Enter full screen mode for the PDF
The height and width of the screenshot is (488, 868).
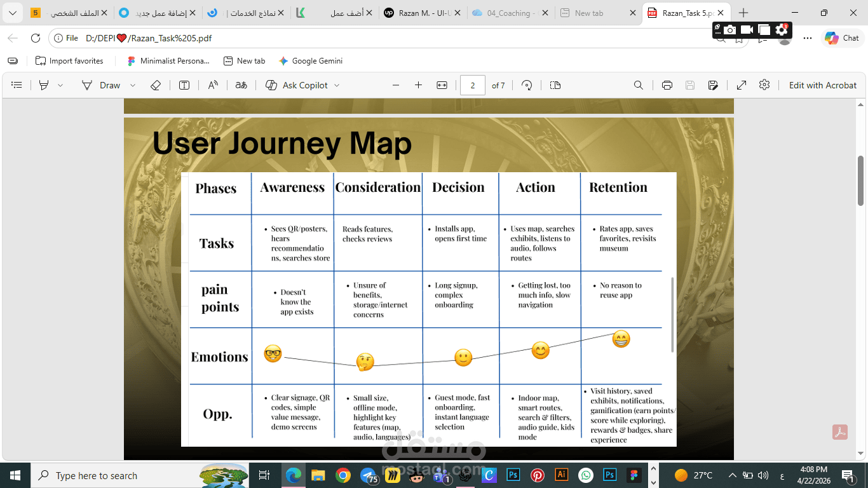[x=742, y=85]
